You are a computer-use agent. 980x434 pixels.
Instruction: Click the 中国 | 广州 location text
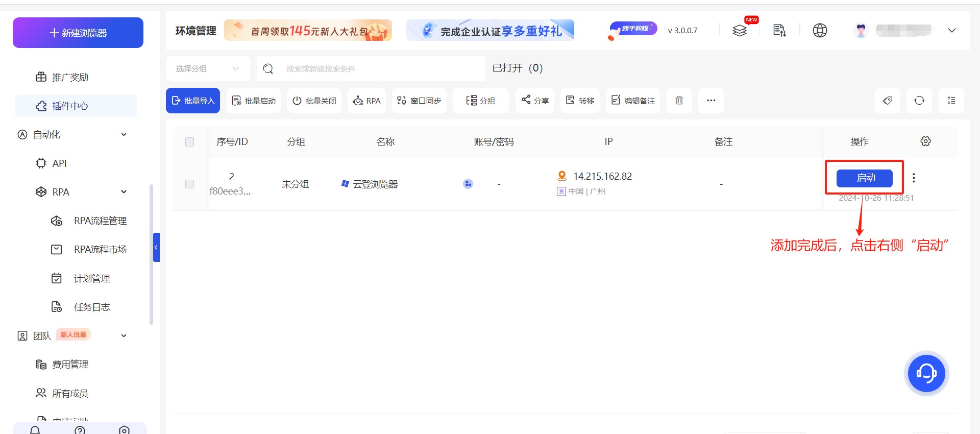click(586, 191)
